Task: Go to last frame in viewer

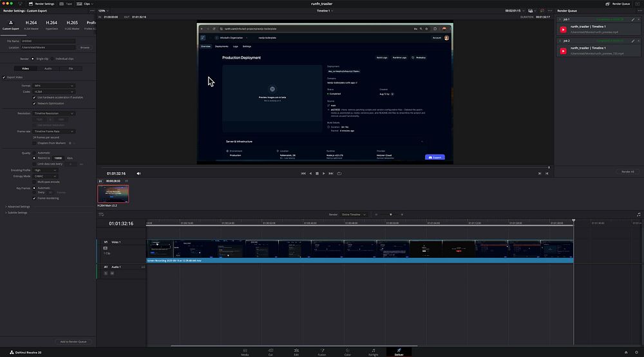Action: [x=330, y=173]
